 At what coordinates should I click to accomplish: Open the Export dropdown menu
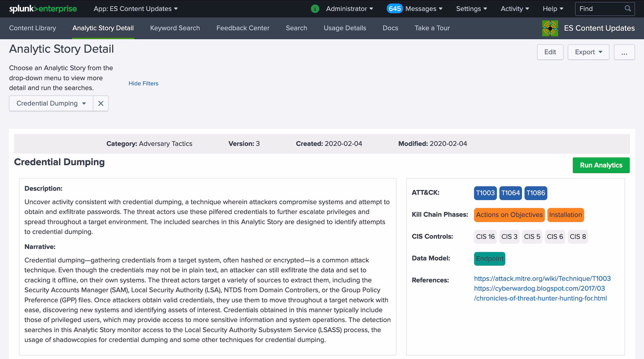588,52
